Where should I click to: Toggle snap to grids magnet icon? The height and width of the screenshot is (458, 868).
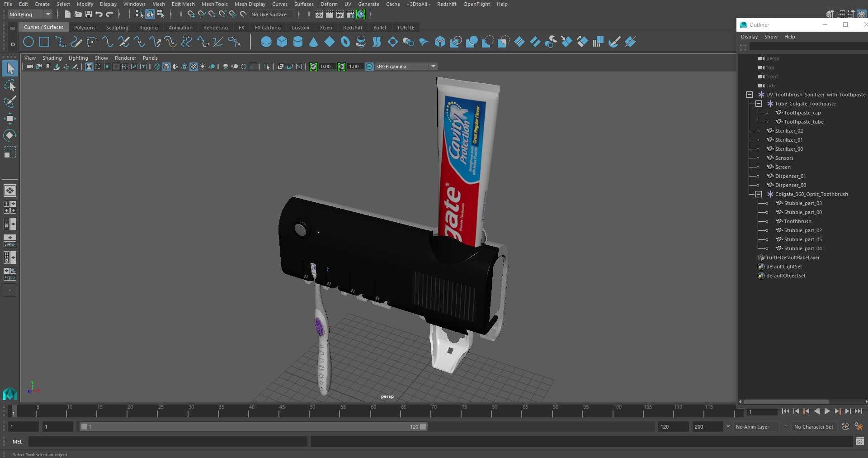tap(191, 14)
